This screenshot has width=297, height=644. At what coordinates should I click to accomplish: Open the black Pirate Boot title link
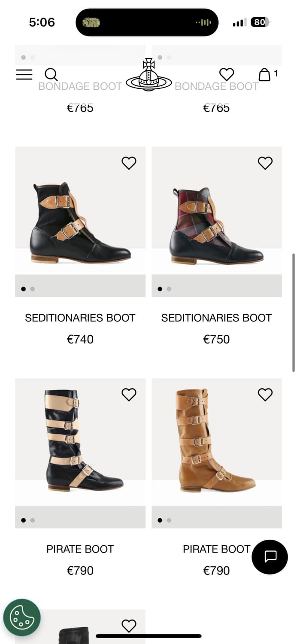click(x=80, y=549)
